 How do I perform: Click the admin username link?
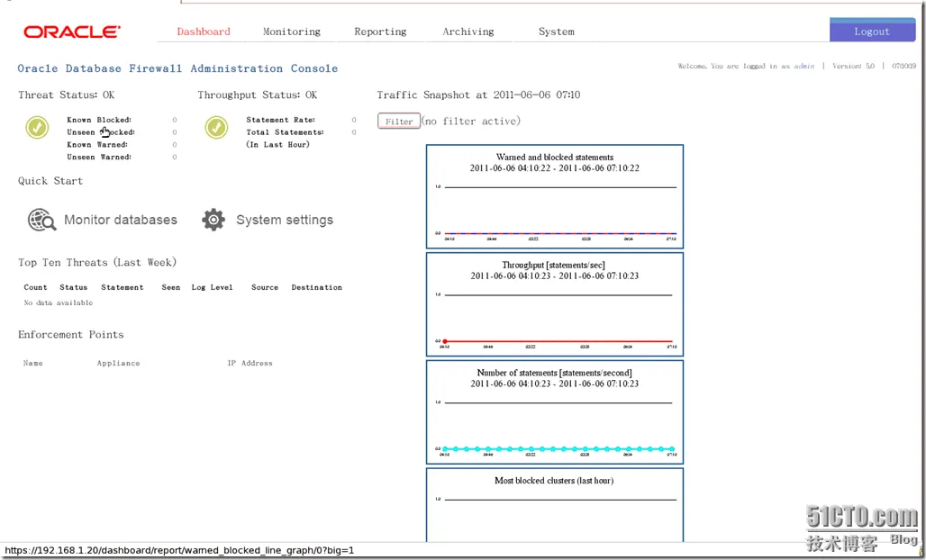click(803, 66)
